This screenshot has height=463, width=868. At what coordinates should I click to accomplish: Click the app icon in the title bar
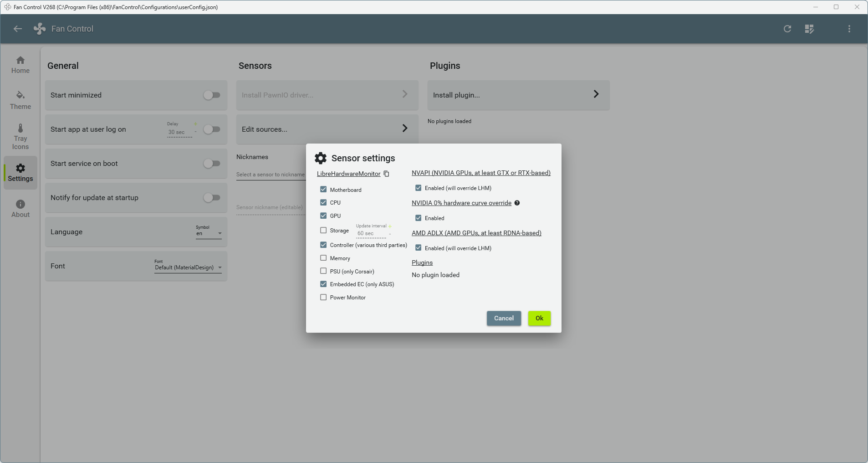click(7, 7)
